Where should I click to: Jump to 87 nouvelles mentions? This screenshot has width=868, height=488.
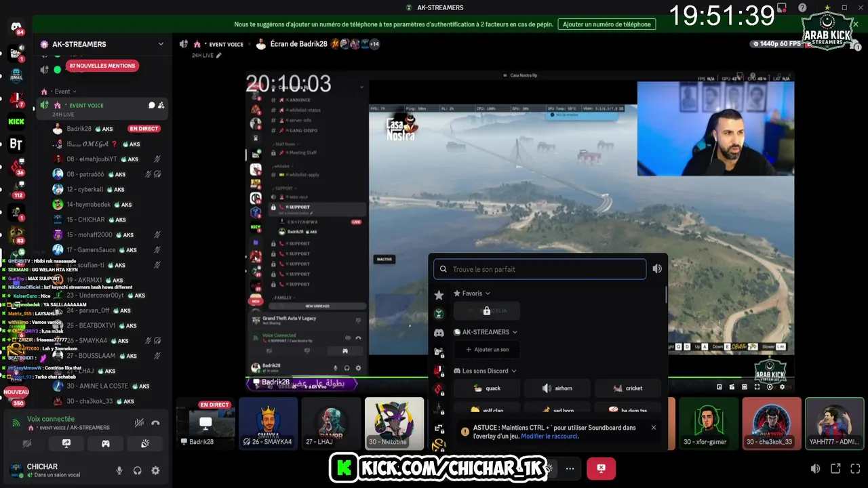tap(102, 66)
